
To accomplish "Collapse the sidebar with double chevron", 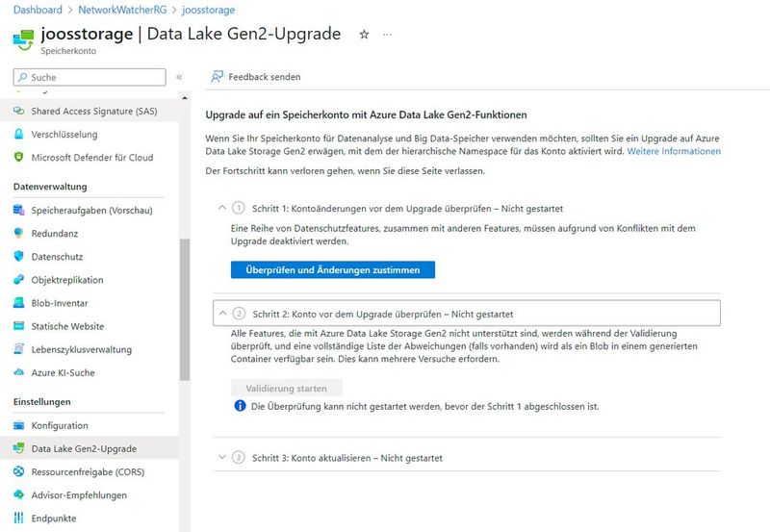I will click(x=179, y=77).
